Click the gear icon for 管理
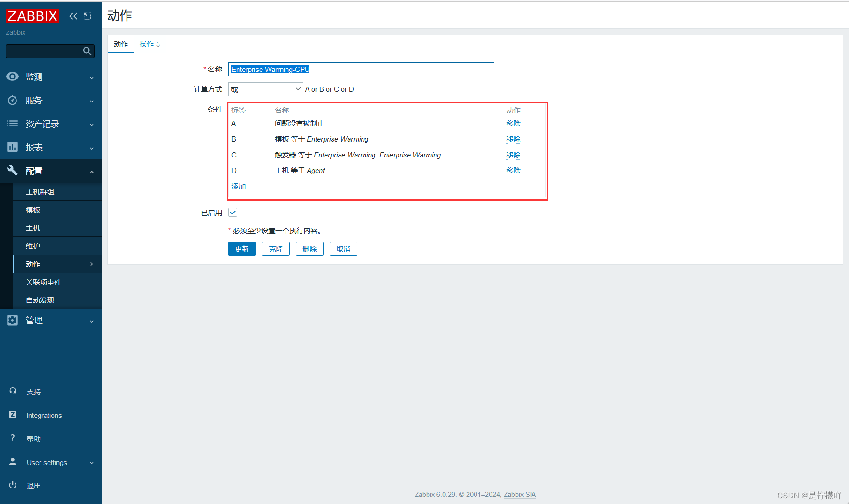Screen dimensions: 849x504 13,320
